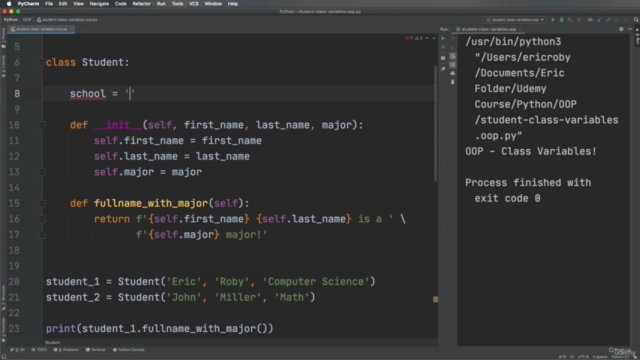Open the Terminal tool window tab
Screen dimensions: 640x360
click(96, 350)
